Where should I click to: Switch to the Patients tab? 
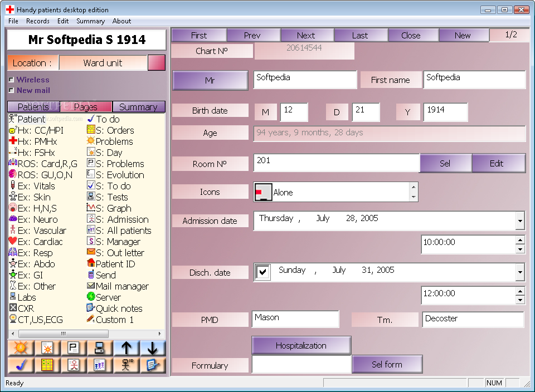point(33,107)
